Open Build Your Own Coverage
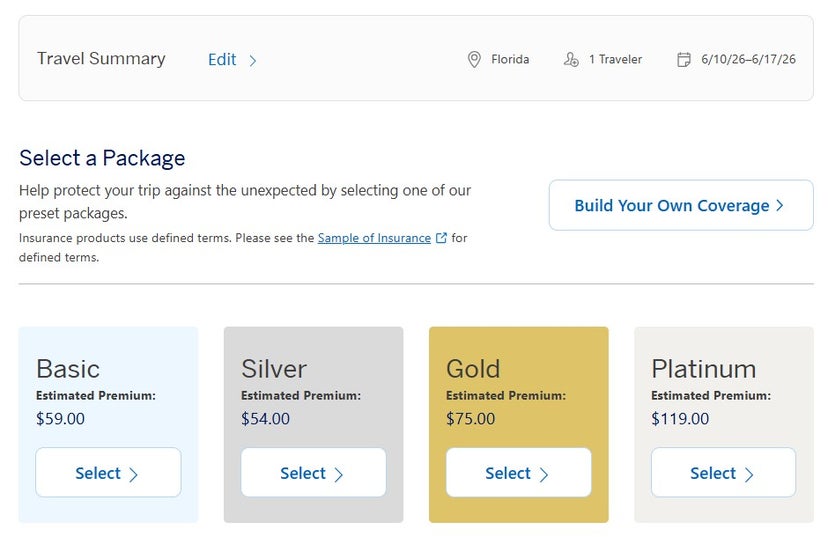The image size is (828, 537). [x=680, y=206]
